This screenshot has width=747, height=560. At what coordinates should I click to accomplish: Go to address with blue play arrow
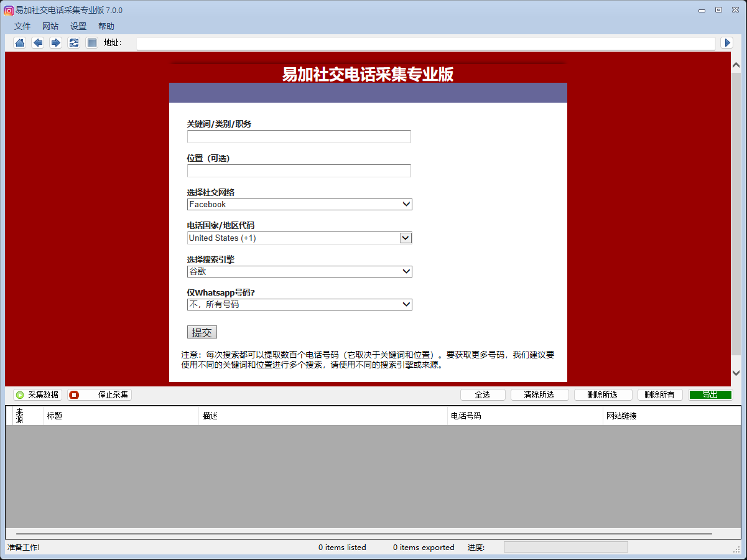[726, 43]
